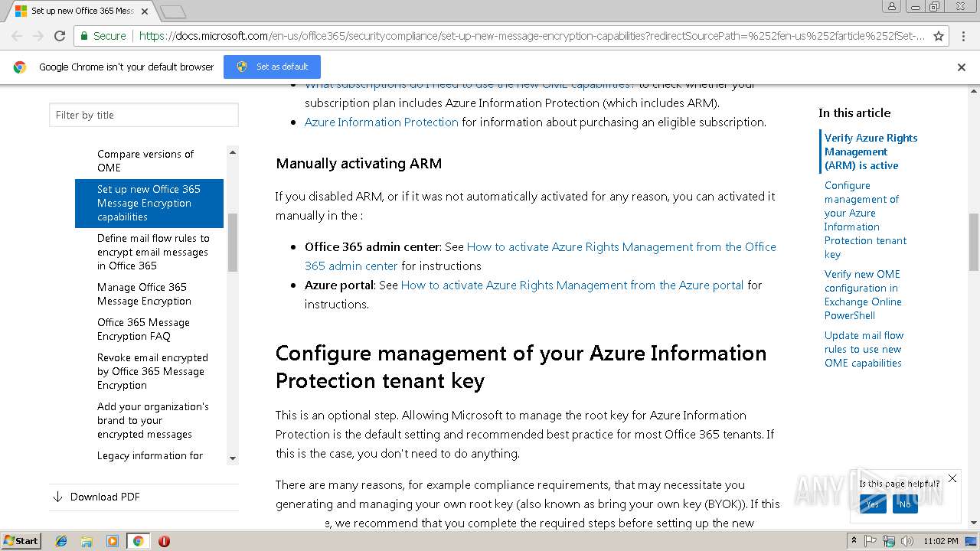This screenshot has width=980, height=551.
Task: Open Add your organization's brand article
Action: point(152,420)
